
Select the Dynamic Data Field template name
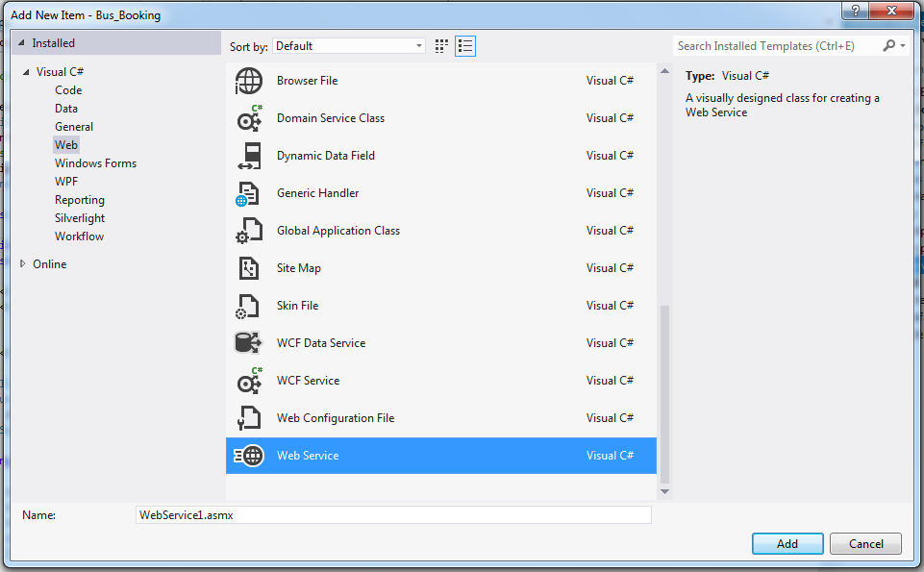[326, 156]
